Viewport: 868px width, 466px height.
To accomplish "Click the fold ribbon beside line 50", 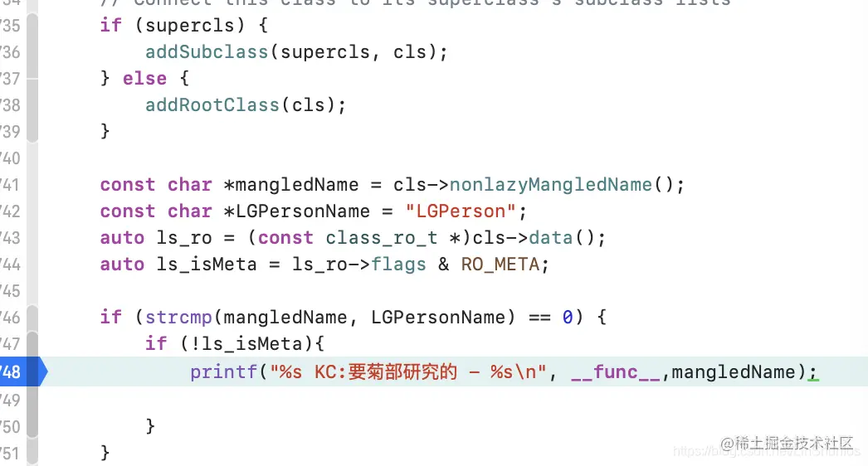I will (x=32, y=427).
